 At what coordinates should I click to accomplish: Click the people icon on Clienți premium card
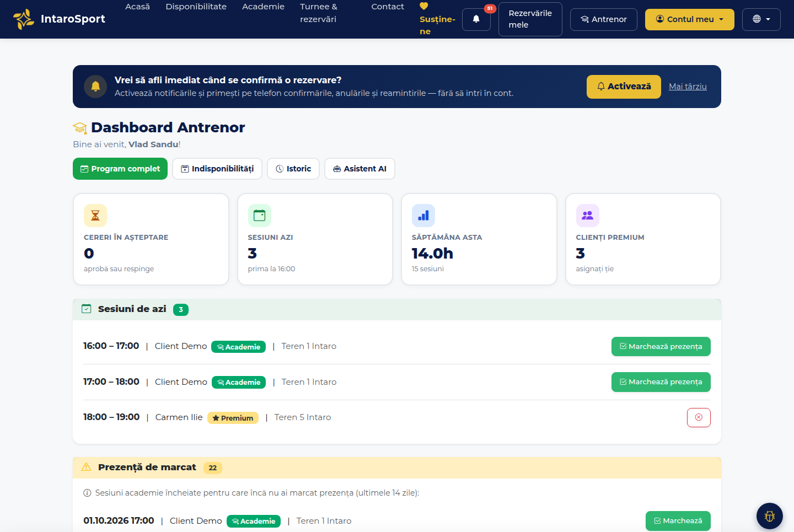(x=588, y=216)
